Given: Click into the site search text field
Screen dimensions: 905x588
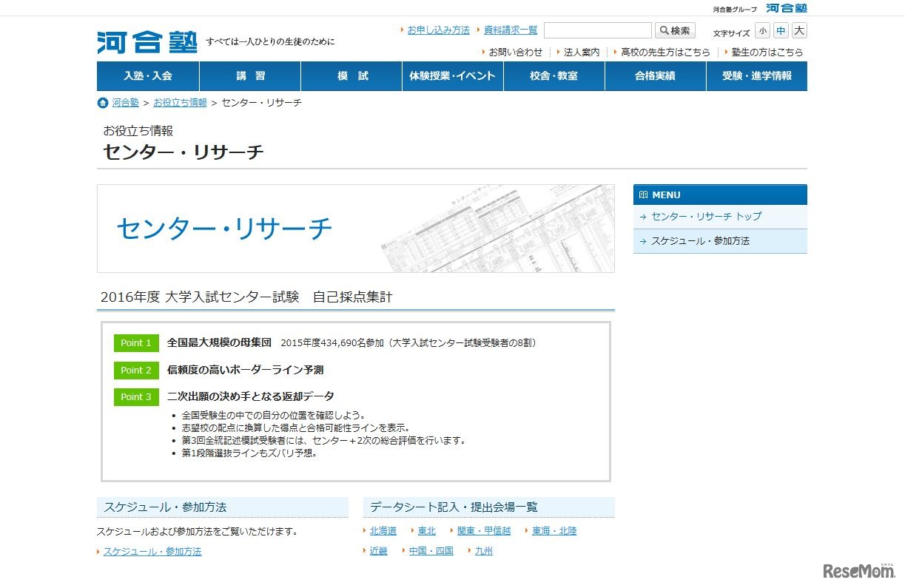Looking at the screenshot, I should [x=597, y=31].
